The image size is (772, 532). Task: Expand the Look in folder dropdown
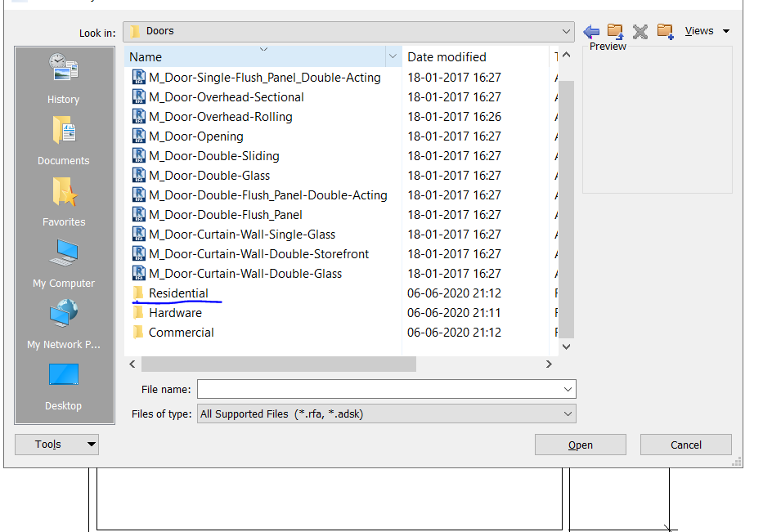click(x=567, y=32)
